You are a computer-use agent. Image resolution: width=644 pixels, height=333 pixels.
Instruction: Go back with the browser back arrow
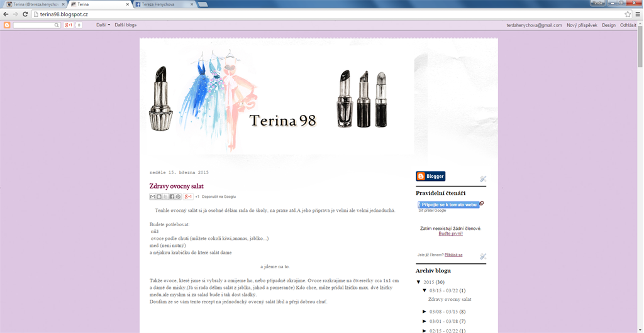point(6,14)
